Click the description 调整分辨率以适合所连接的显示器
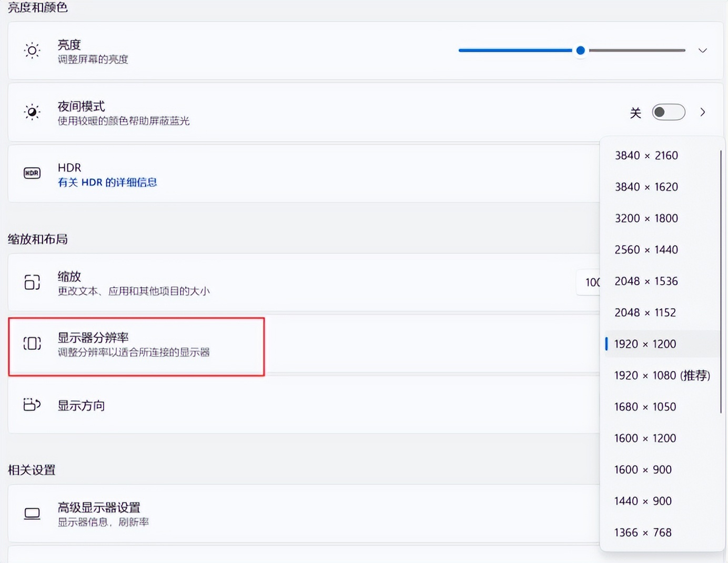The width and height of the screenshot is (728, 563). point(134,352)
